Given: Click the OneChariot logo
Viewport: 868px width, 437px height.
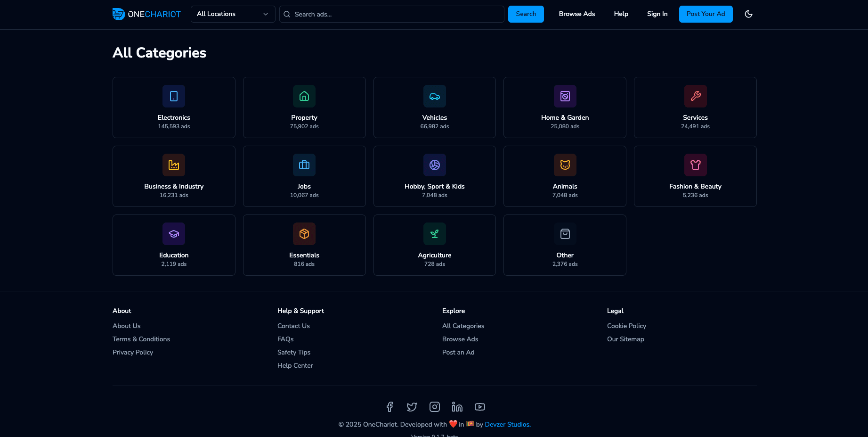Looking at the screenshot, I should [146, 14].
